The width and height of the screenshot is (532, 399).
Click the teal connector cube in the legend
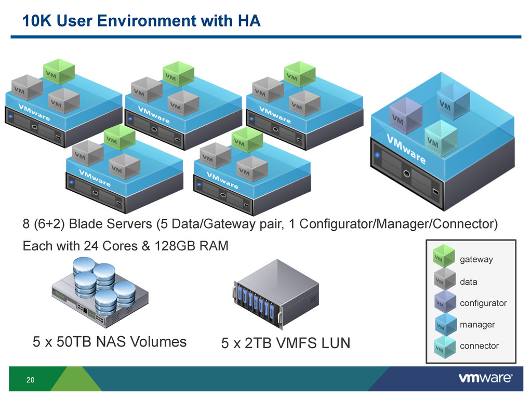point(445,347)
